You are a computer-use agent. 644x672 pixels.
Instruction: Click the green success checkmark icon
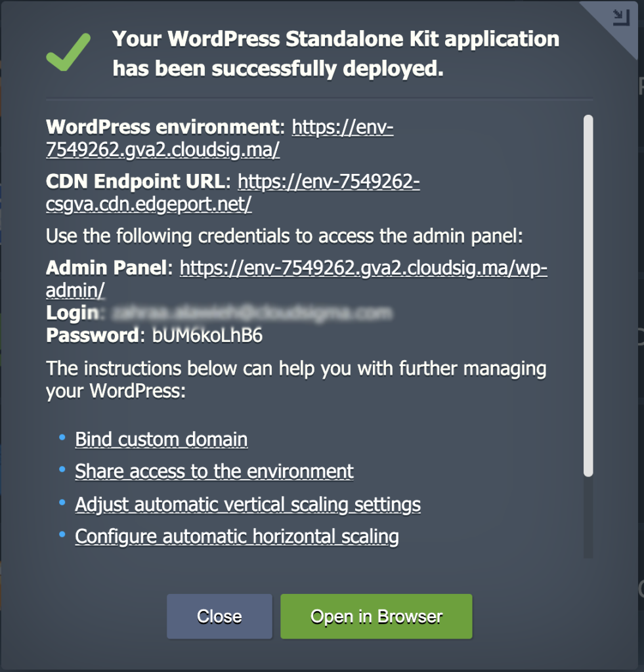(68, 52)
